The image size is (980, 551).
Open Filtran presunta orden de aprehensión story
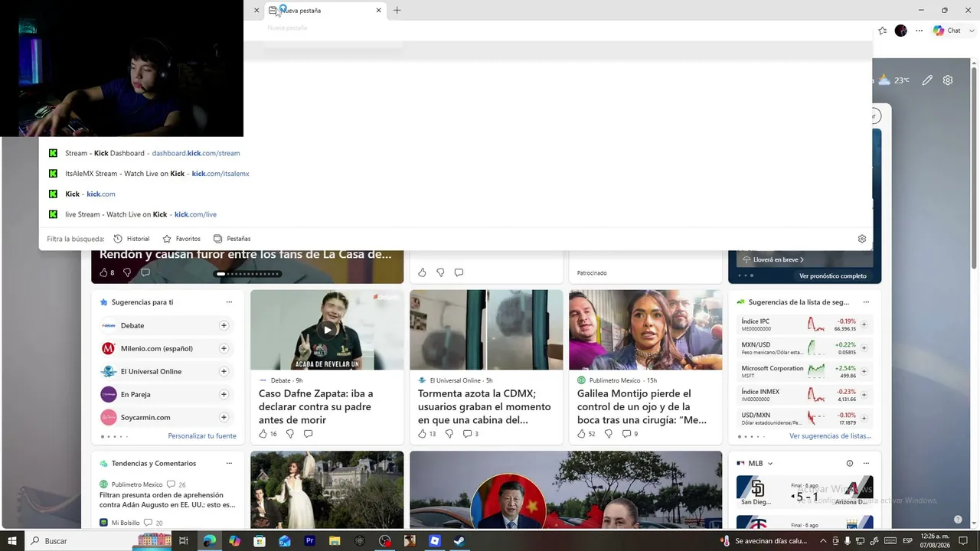pos(167,500)
